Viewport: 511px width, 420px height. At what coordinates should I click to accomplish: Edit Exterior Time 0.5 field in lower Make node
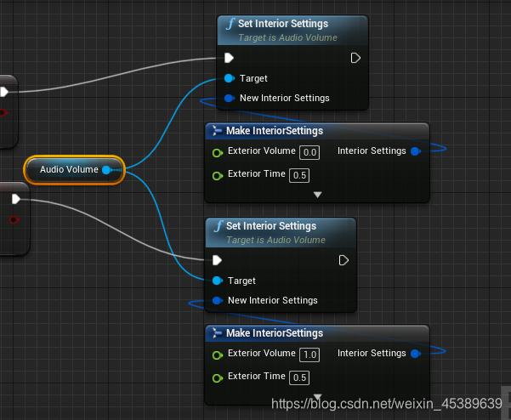[299, 377]
